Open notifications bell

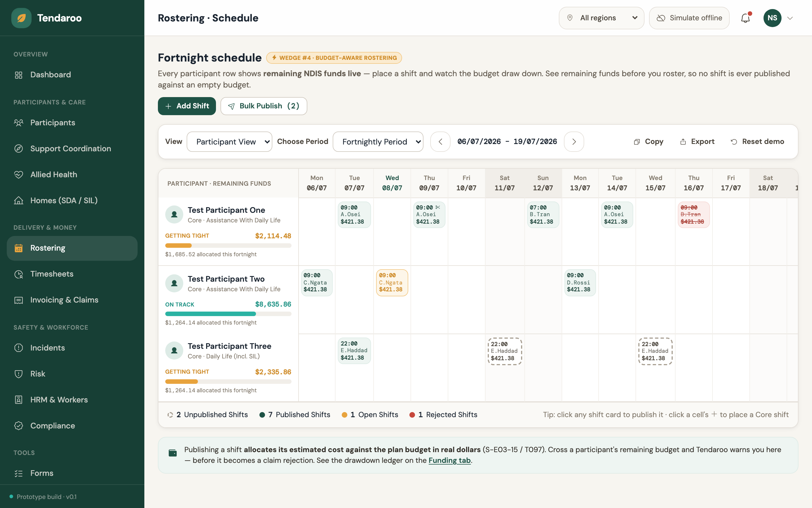click(x=745, y=18)
